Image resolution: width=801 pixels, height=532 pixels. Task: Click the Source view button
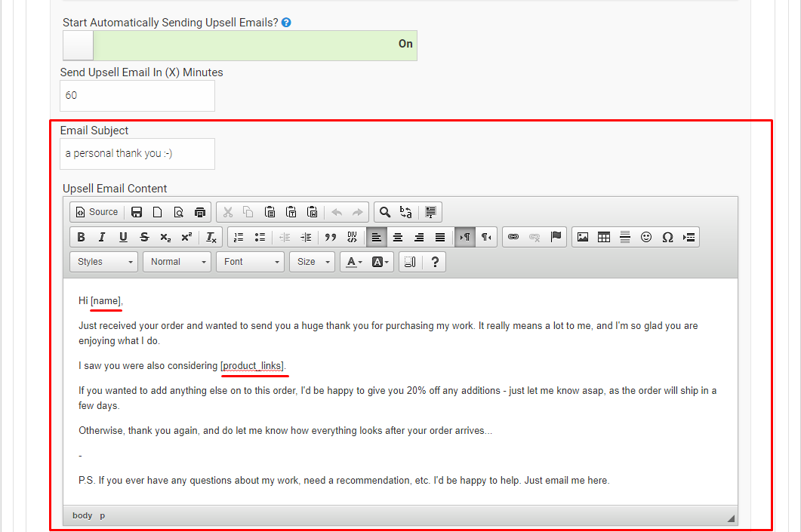(97, 212)
